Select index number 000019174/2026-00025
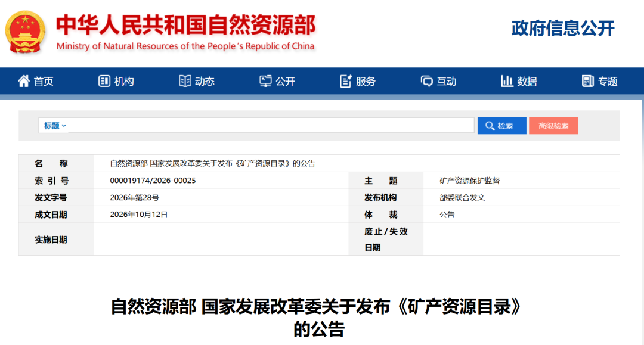 153,181
